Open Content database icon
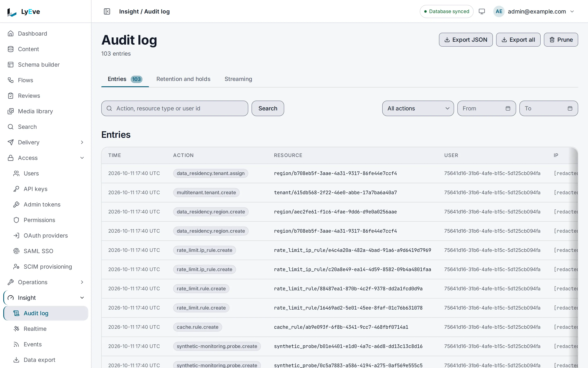Viewport: 588px width, 368px height. point(10,49)
